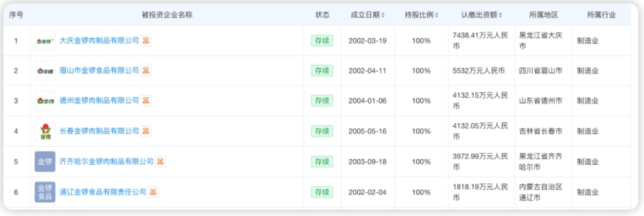Click the equity structure icon next to 眉山市金锣食品有限公司
This screenshot has height=216, width=644.
point(146,70)
